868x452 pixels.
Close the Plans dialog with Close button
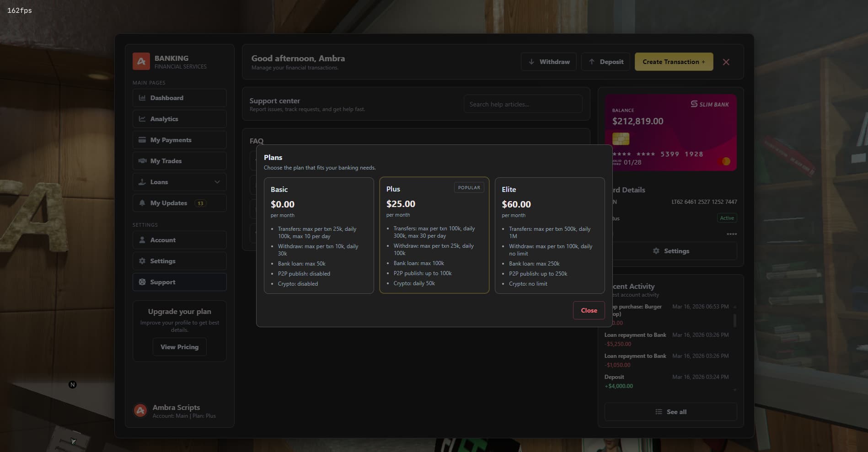point(589,310)
